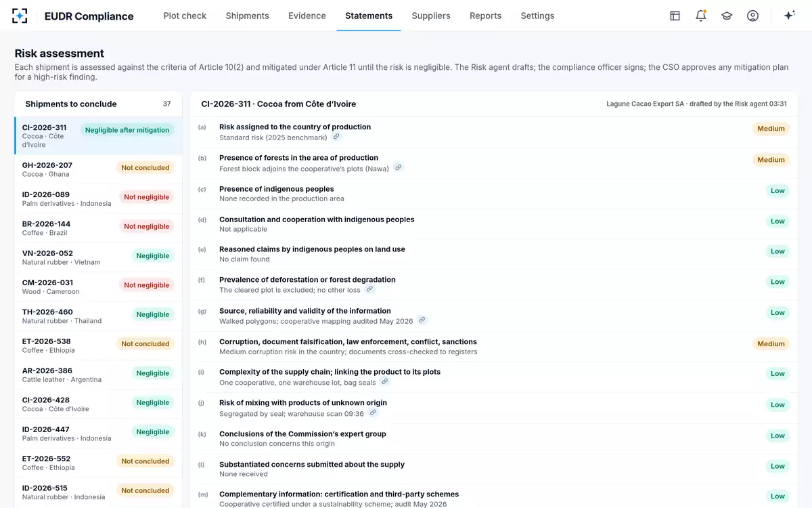Click the EUDR Compliance app title
812x508 pixels.
click(x=89, y=16)
